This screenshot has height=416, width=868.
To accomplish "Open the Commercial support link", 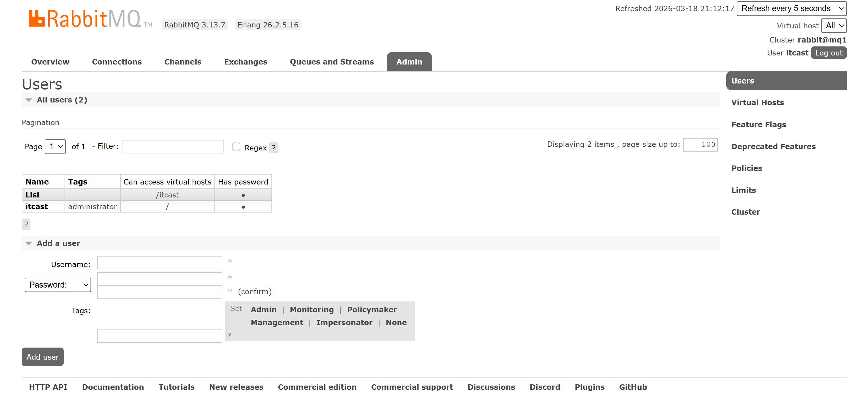I will [x=412, y=387].
